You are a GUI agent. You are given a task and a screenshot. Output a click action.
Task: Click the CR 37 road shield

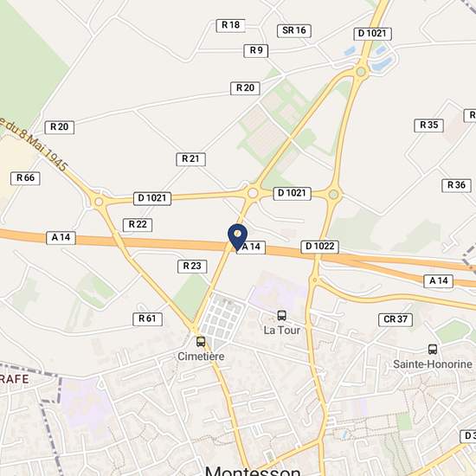396,319
